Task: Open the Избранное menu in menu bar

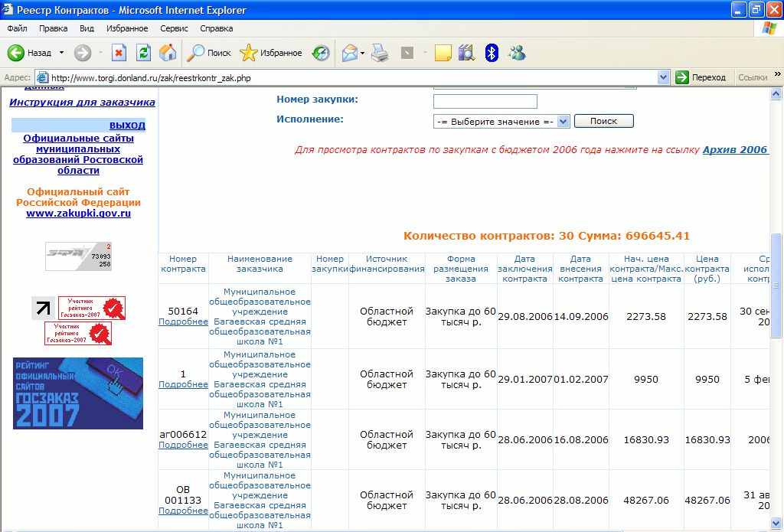Action: (x=127, y=28)
